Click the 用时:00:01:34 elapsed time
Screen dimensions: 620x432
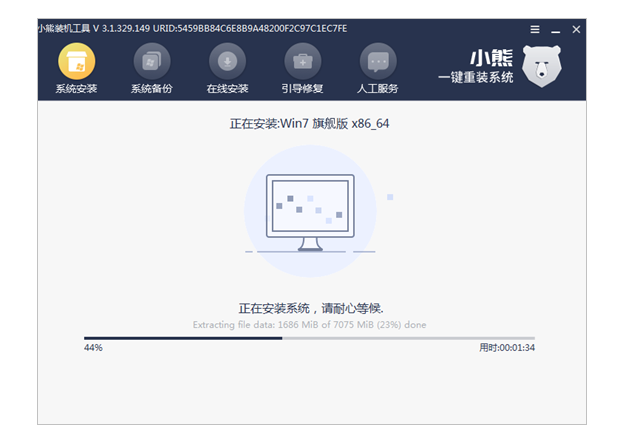(507, 348)
